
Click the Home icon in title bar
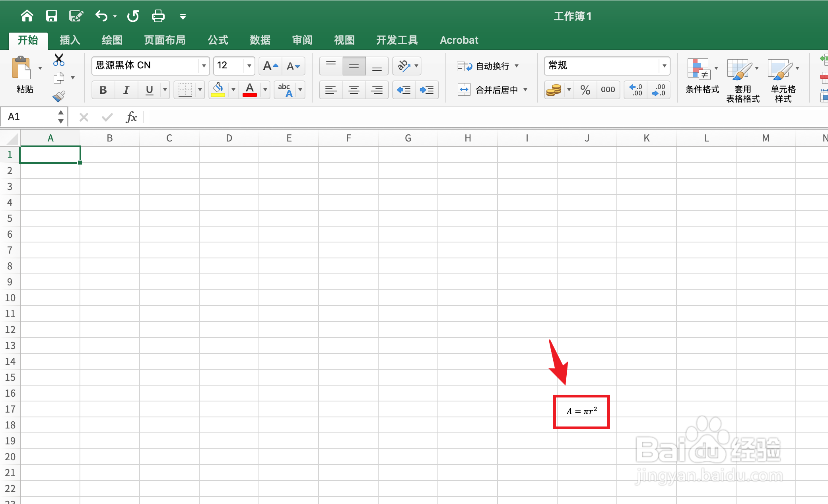point(27,16)
